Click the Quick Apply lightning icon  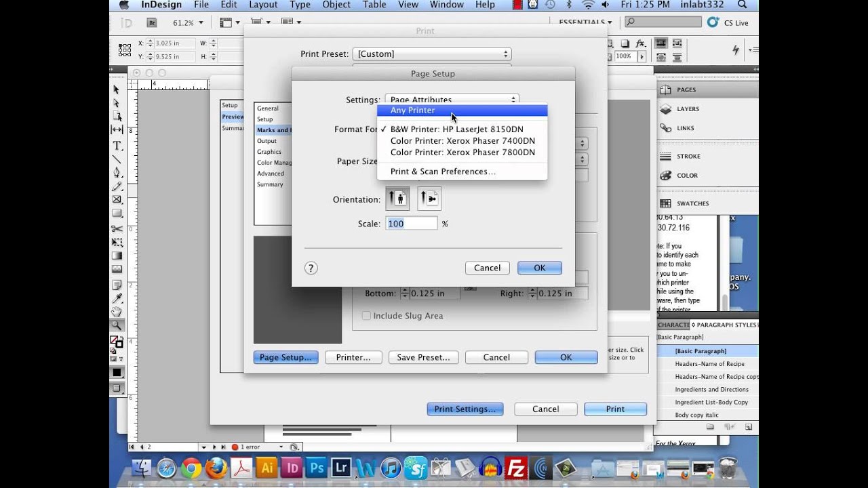736,49
